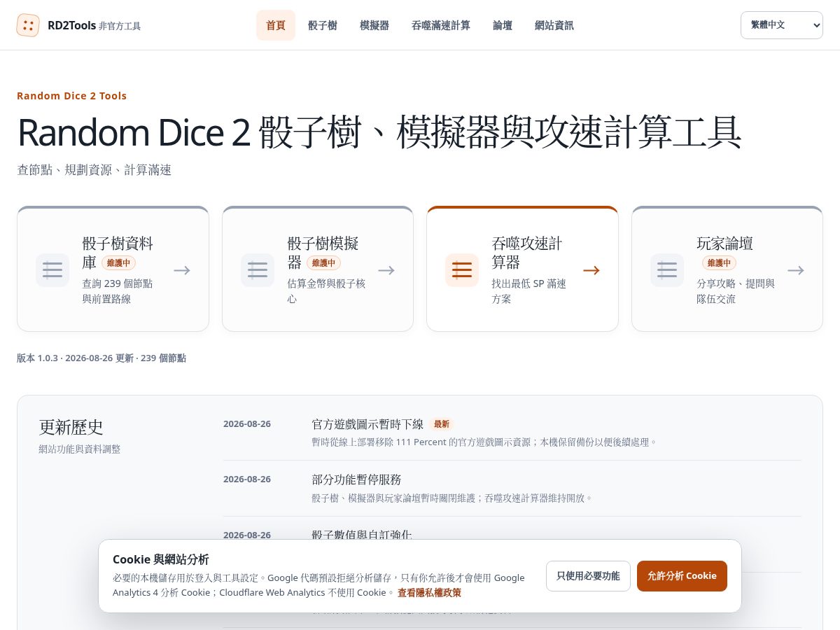Open the 查看隱私權政策 link

pyautogui.click(x=429, y=592)
